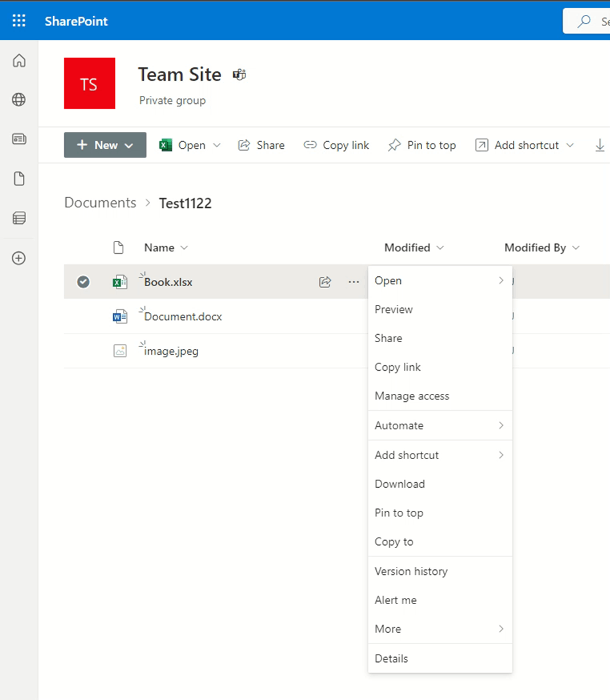Open the My files page icon

pyautogui.click(x=19, y=179)
